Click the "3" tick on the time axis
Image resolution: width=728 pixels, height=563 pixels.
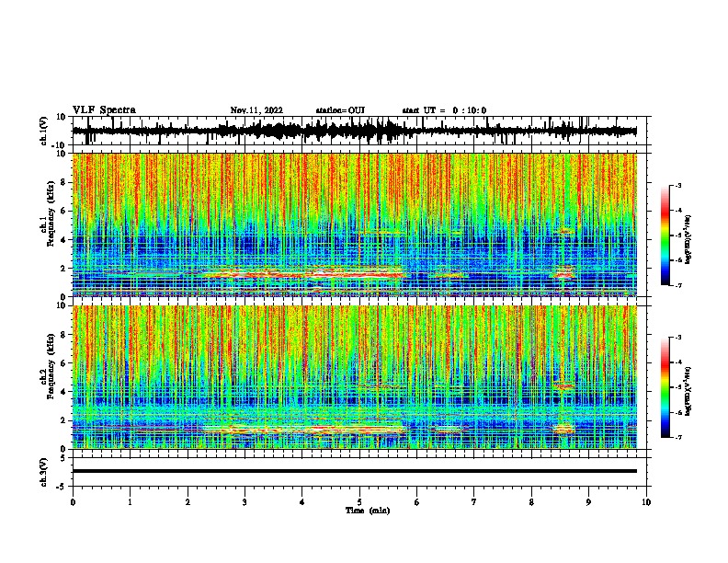(245, 502)
